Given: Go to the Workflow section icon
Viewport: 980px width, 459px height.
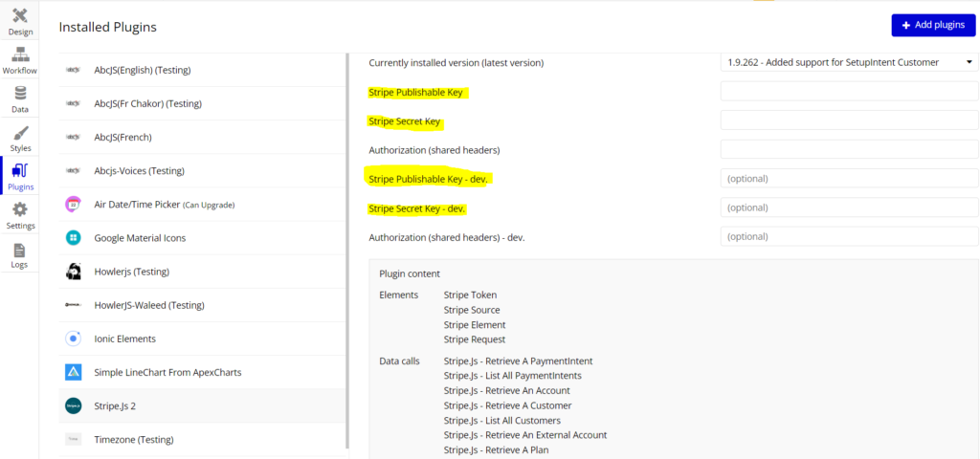Looking at the screenshot, I should (20, 55).
